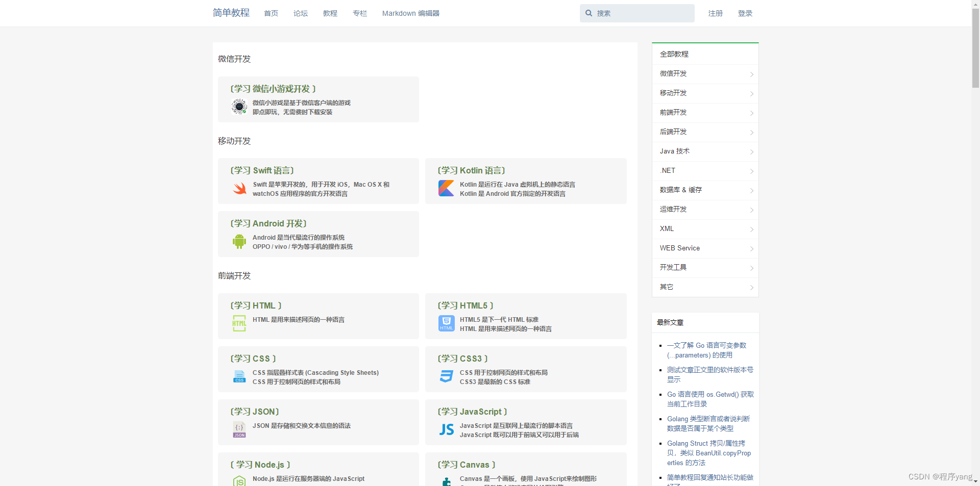Open the 学习 Canvas tutorial title
980x486 pixels.
pos(467,465)
